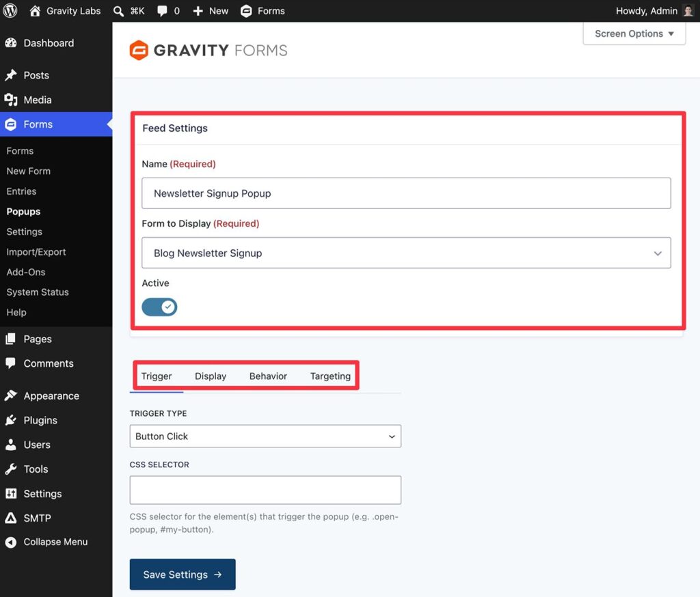Image resolution: width=700 pixels, height=597 pixels.
Task: Click the Media library icon
Action: coord(11,100)
